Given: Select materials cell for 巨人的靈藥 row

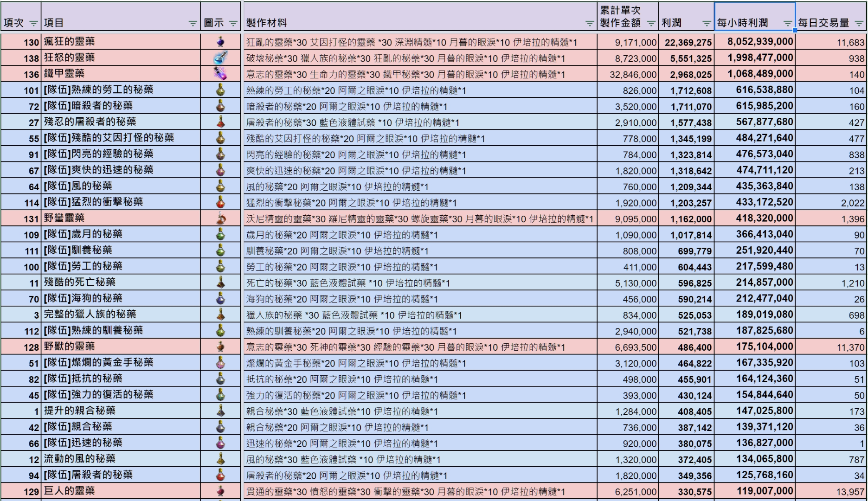Looking at the screenshot, I should 420,491.
